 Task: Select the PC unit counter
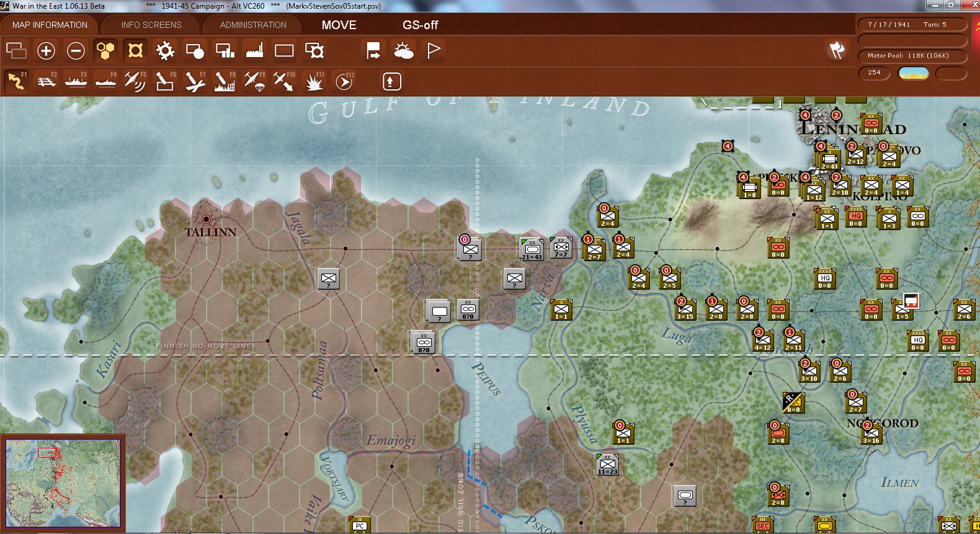pos(360,525)
